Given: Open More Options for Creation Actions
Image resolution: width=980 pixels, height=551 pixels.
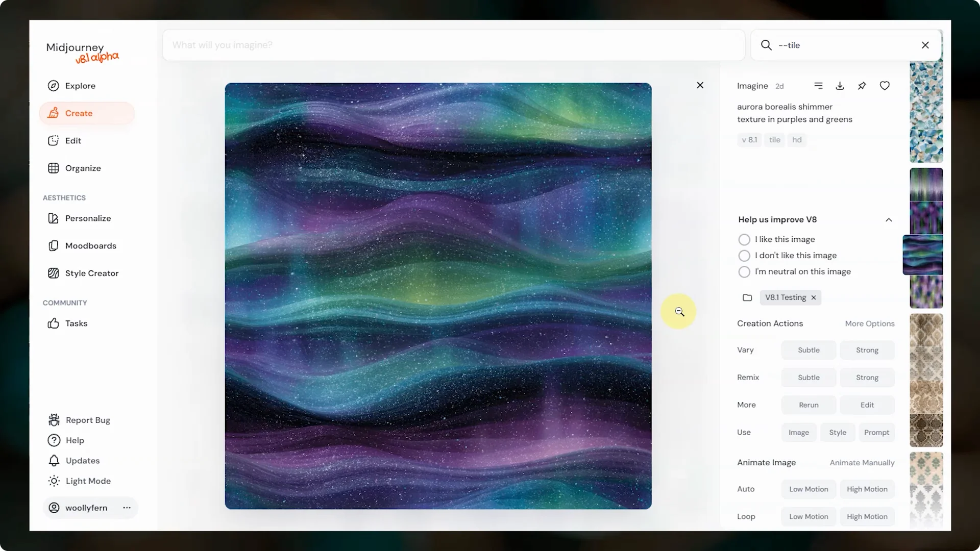Looking at the screenshot, I should click(x=869, y=323).
